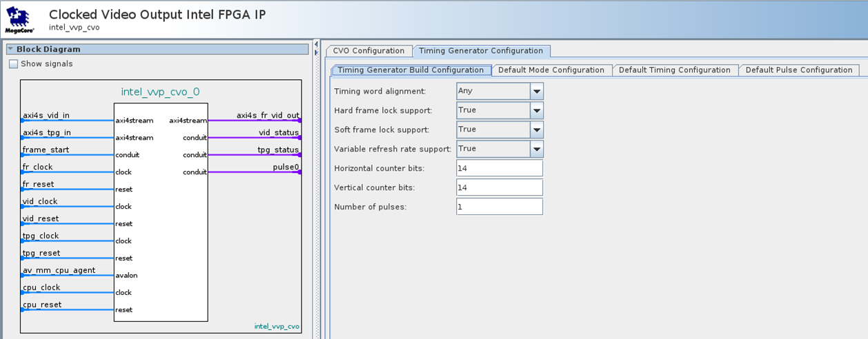Switch to the CVO Configuration tab
This screenshot has height=339, width=868.
368,51
